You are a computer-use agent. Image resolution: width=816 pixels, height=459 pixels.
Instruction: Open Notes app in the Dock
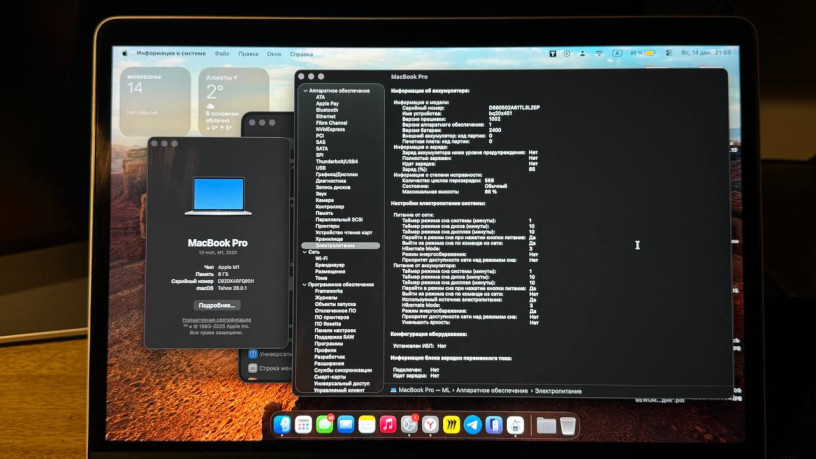367,425
